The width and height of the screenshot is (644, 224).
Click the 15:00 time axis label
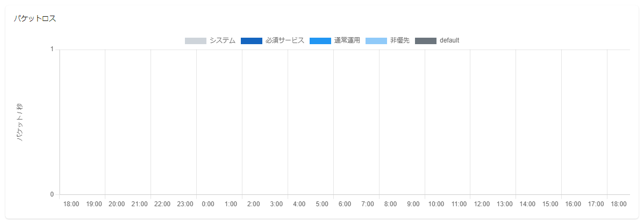click(x=550, y=204)
